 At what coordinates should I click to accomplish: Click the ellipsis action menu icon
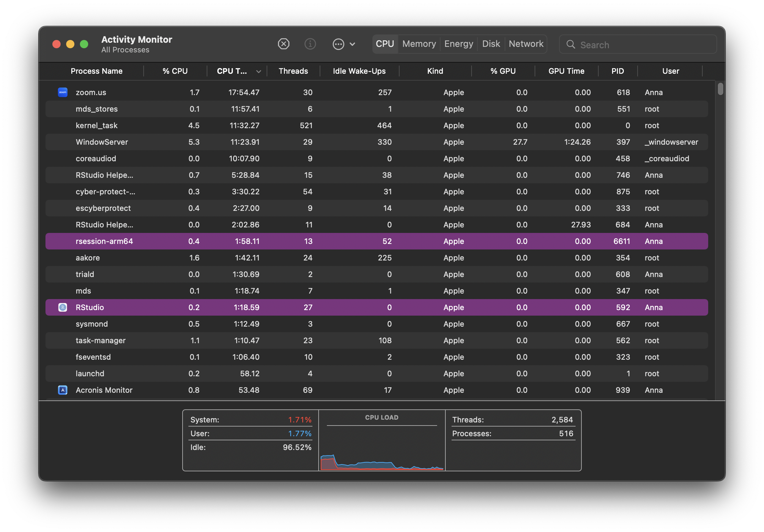[x=338, y=44]
